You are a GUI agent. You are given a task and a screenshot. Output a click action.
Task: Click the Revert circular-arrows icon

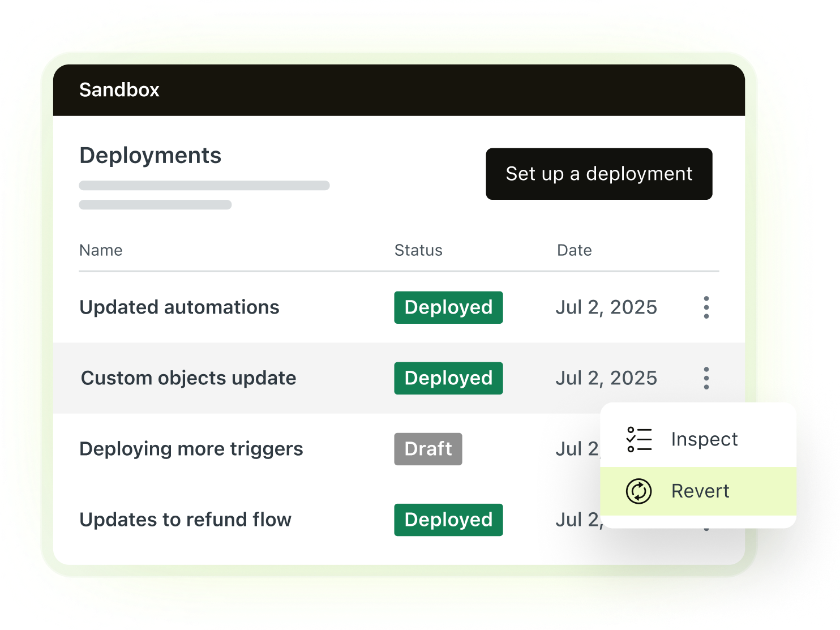638,491
